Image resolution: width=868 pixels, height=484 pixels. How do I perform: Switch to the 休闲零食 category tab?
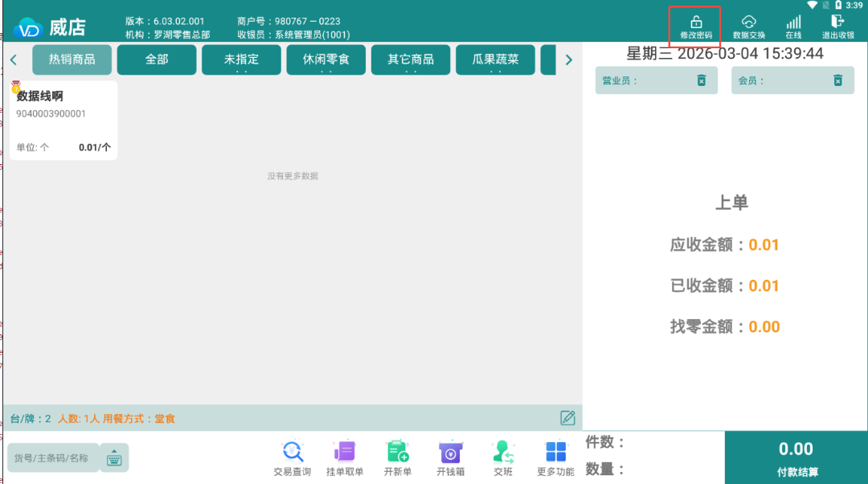click(325, 59)
